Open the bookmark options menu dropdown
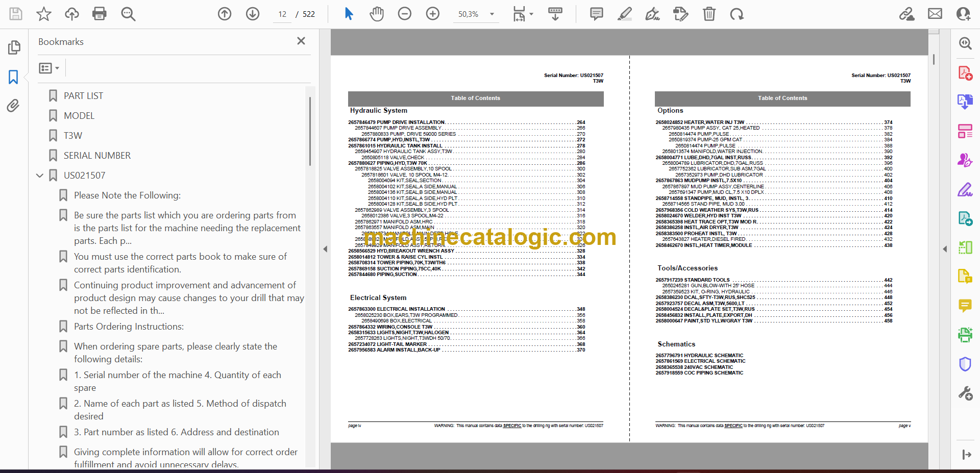The height and width of the screenshot is (473, 980). [50, 68]
